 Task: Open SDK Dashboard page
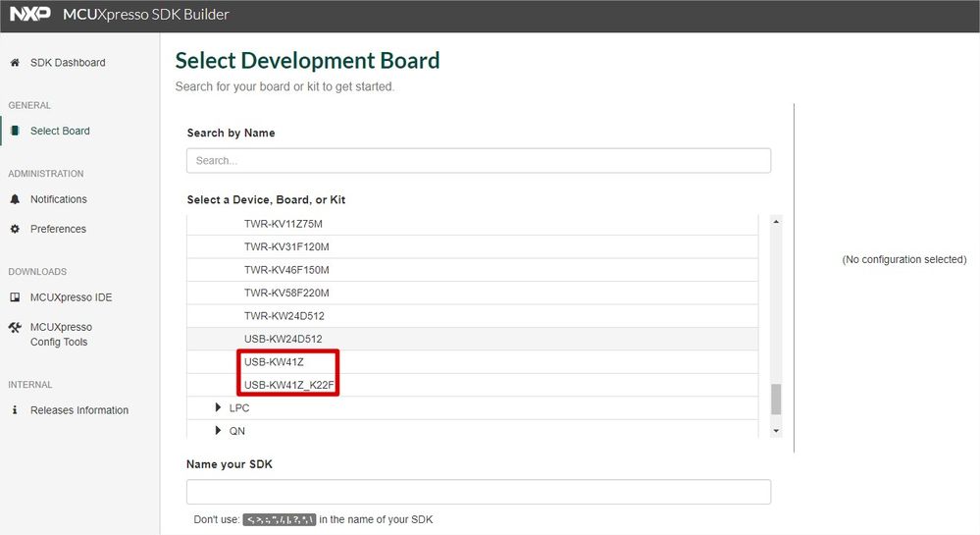tap(68, 63)
